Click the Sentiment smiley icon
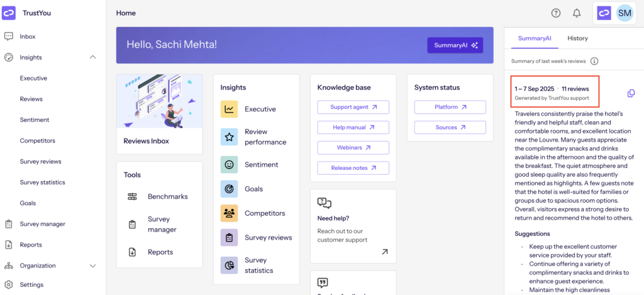The width and height of the screenshot is (644, 295). pyautogui.click(x=229, y=165)
